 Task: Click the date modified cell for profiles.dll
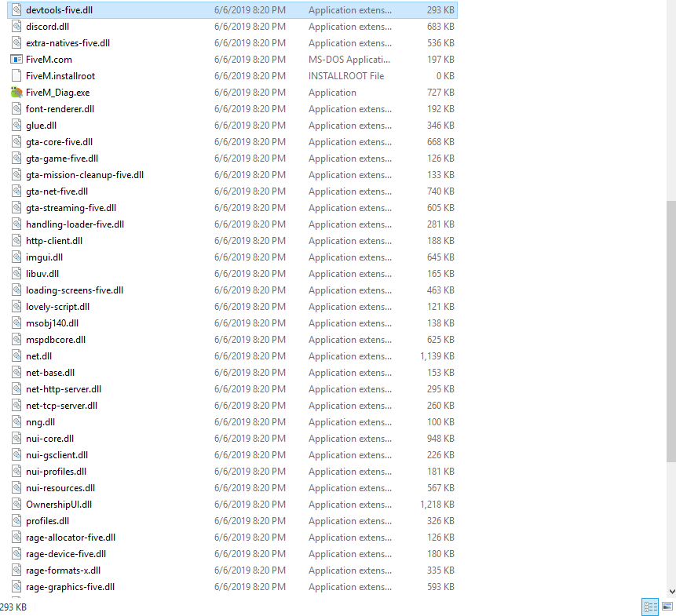click(250, 521)
